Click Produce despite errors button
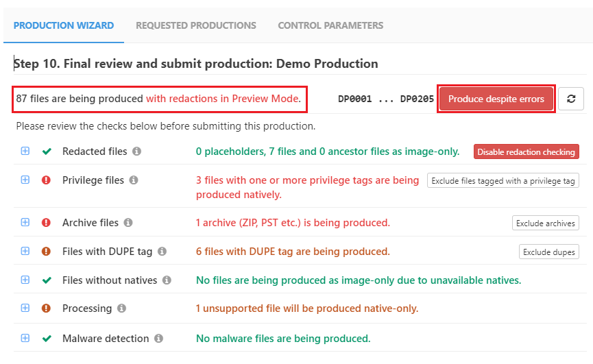Image resolution: width=593 pixels, height=364 pixels. click(x=496, y=99)
